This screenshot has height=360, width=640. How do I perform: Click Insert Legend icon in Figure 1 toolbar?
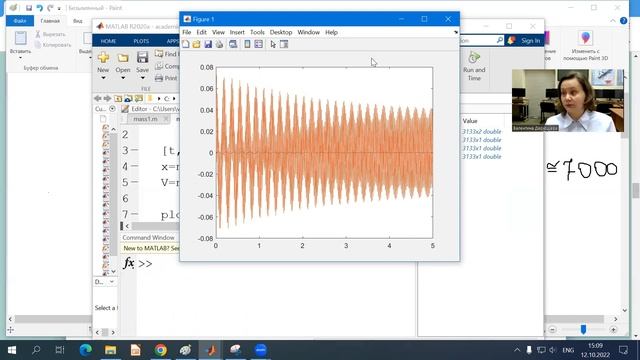258,44
